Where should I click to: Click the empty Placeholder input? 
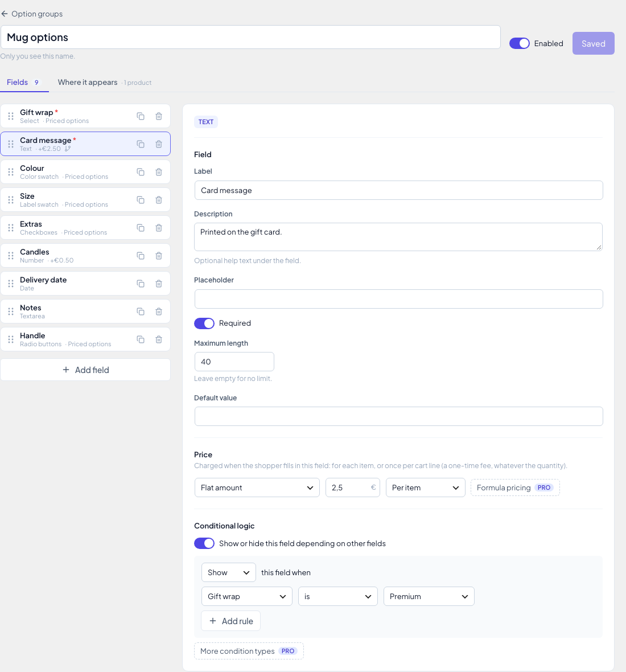(x=398, y=299)
